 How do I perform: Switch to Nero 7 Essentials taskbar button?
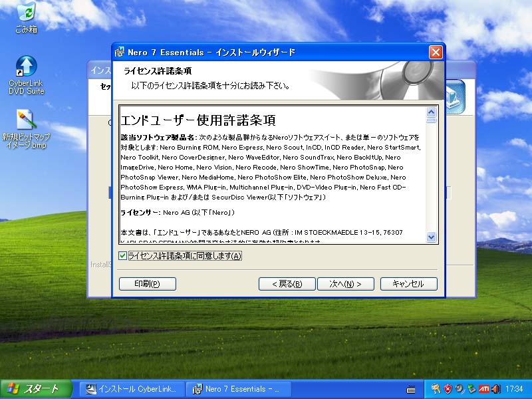click(x=239, y=389)
